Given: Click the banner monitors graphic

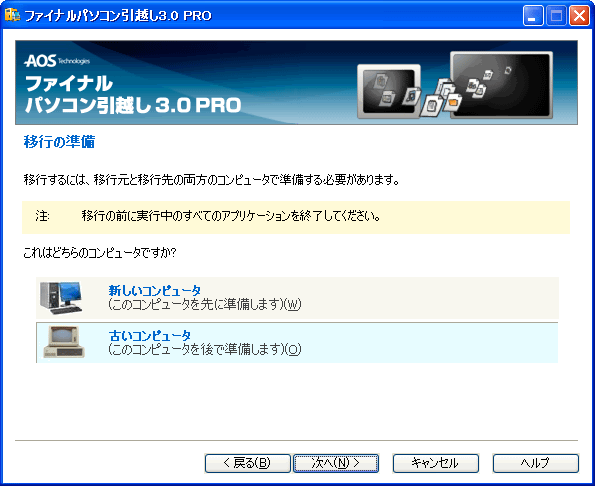Looking at the screenshot, I should (x=455, y=85).
